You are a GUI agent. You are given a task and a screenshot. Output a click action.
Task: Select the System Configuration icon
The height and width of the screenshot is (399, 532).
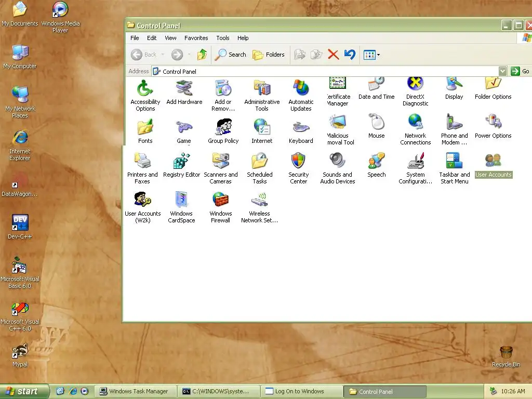pyautogui.click(x=415, y=168)
